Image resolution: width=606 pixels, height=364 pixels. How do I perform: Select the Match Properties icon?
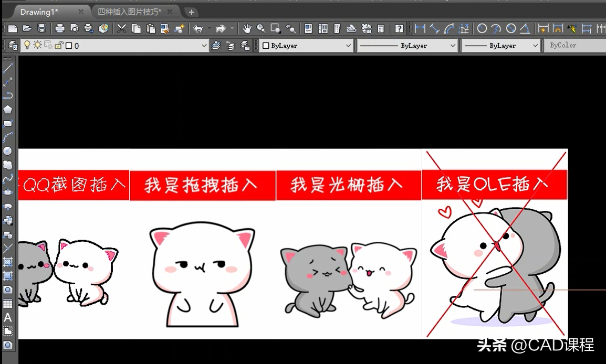click(x=165, y=28)
